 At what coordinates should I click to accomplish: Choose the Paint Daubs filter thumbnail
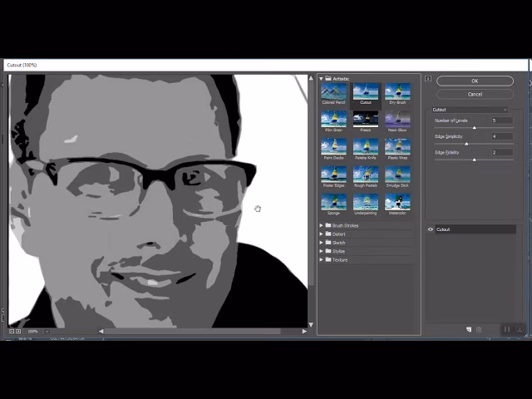[334, 147]
